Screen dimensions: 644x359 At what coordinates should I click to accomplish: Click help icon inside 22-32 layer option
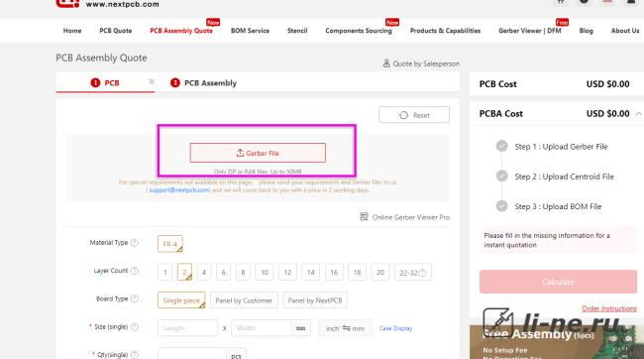pos(423,273)
